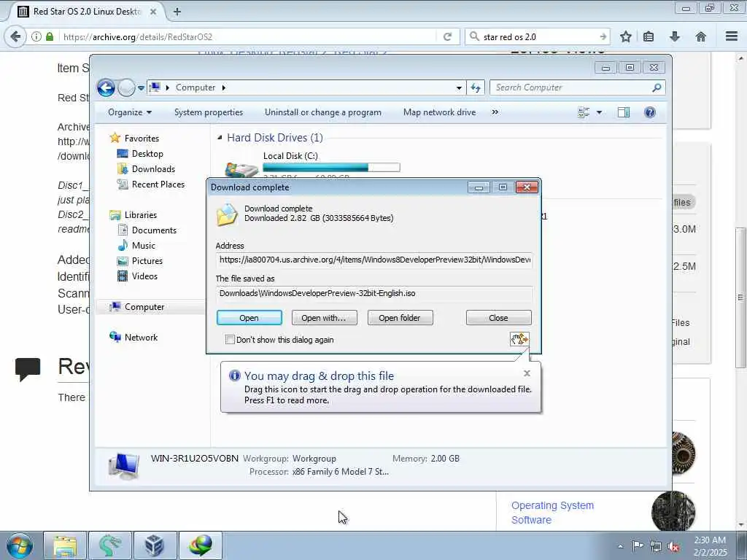This screenshot has width=747, height=560.
Task: Click the Firefox back arrow button
Action: tap(15, 36)
